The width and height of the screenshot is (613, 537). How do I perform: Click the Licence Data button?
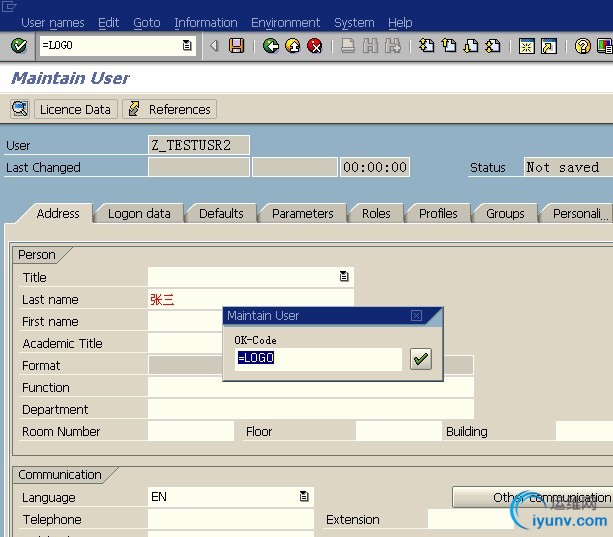[x=75, y=109]
